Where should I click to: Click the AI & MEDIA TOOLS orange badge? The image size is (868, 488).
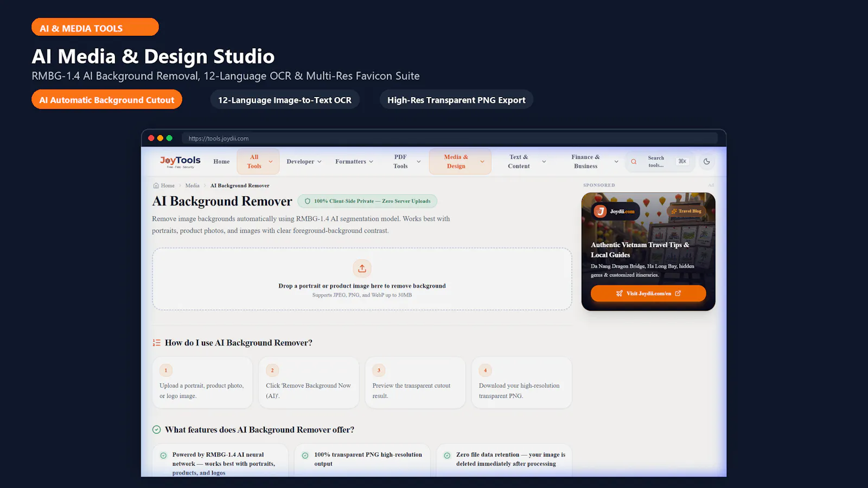pos(95,27)
